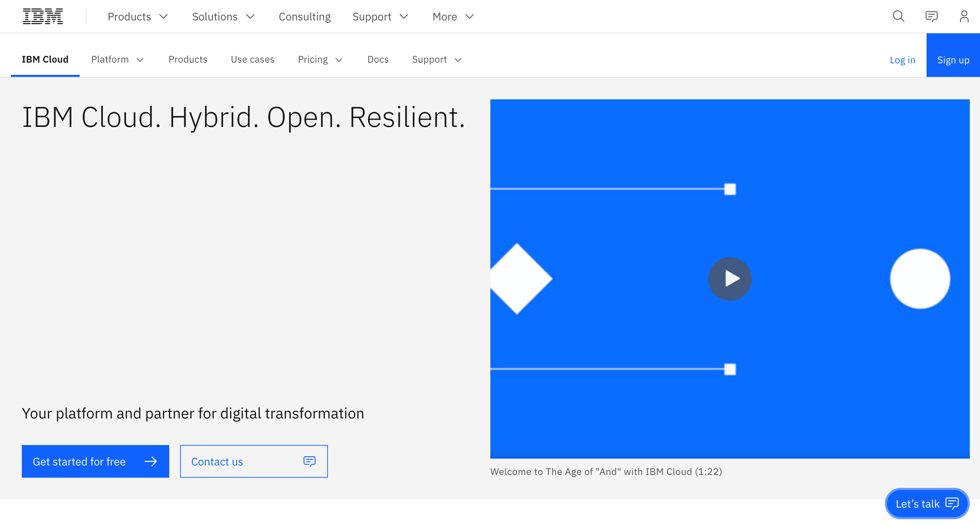Select the IBM Cloud tab

pyautogui.click(x=45, y=59)
